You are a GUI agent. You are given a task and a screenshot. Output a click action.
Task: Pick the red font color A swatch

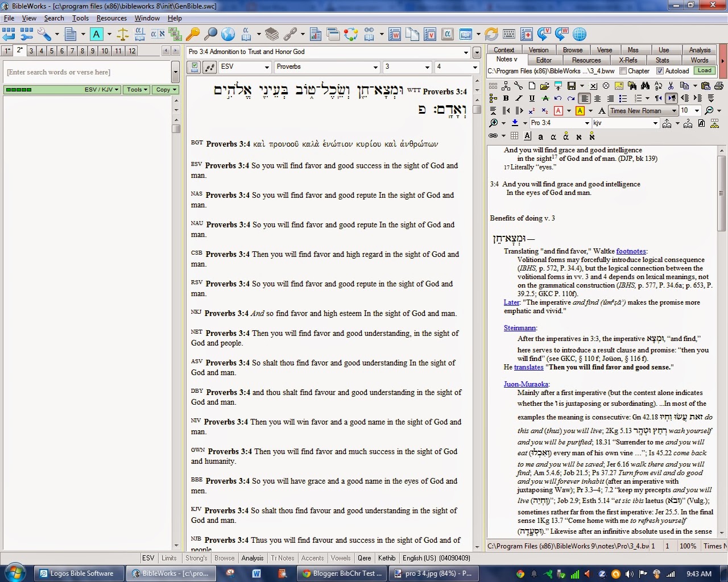point(559,111)
